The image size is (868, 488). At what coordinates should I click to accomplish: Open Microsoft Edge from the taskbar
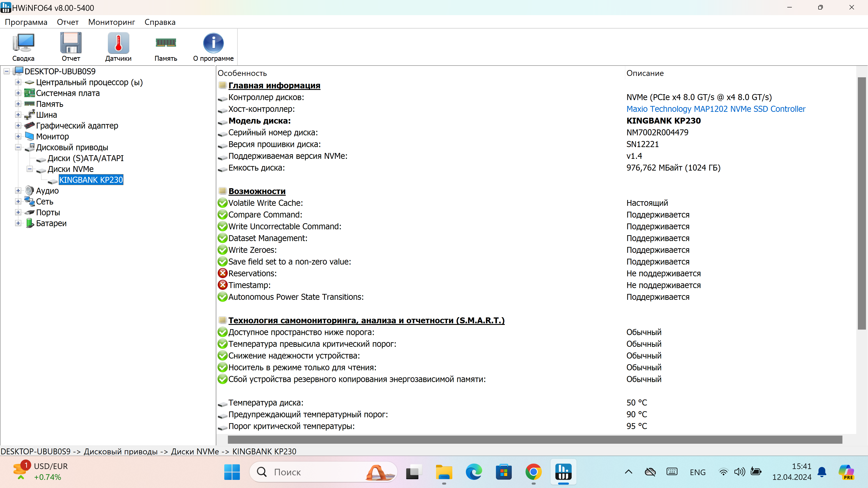click(474, 472)
